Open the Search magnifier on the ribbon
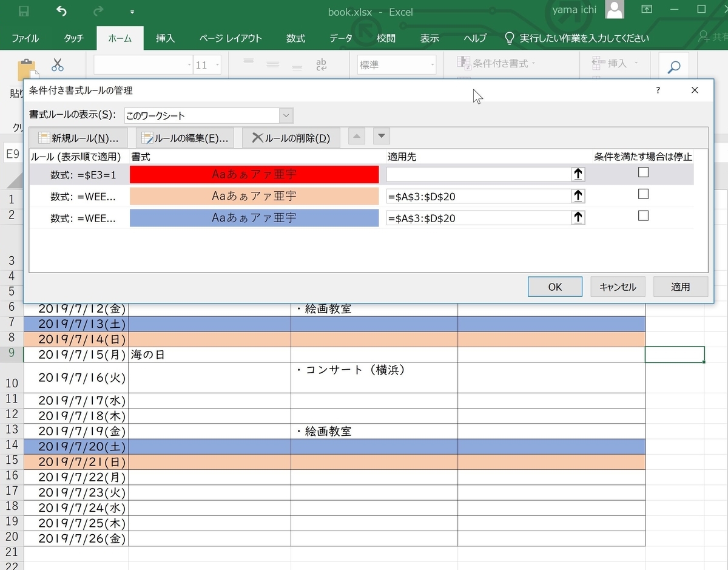This screenshot has height=570, width=728. (x=673, y=68)
